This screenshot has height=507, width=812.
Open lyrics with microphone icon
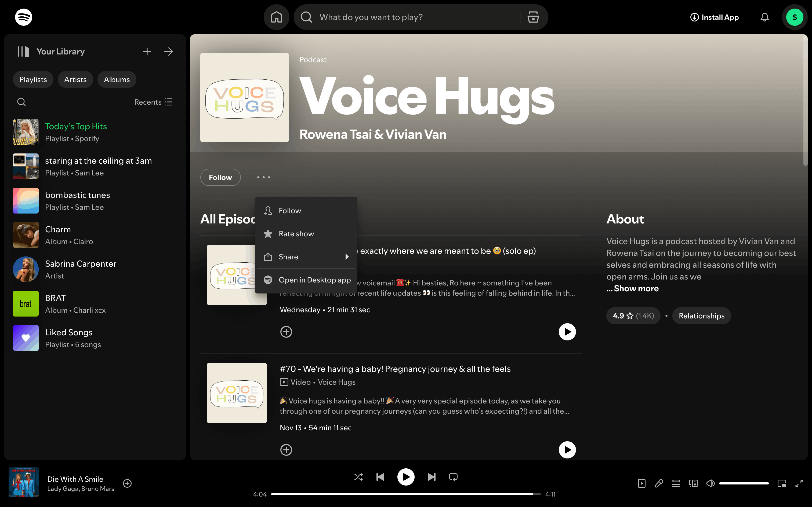point(659,483)
